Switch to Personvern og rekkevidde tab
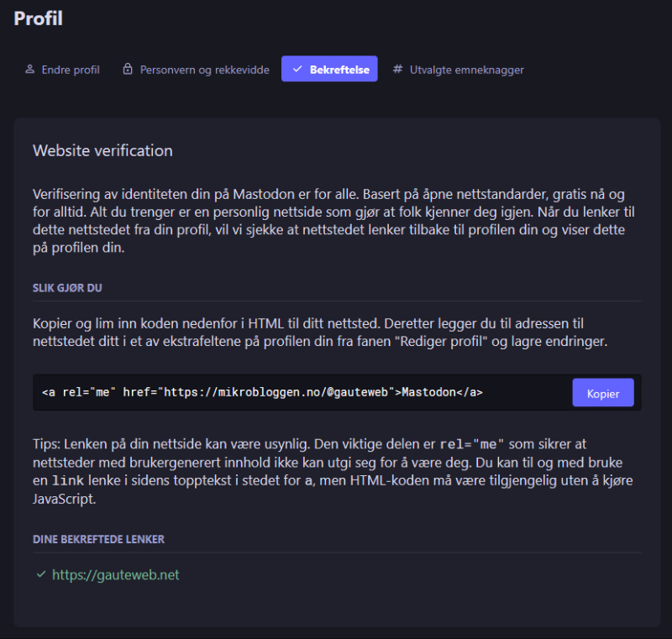 pos(204,70)
